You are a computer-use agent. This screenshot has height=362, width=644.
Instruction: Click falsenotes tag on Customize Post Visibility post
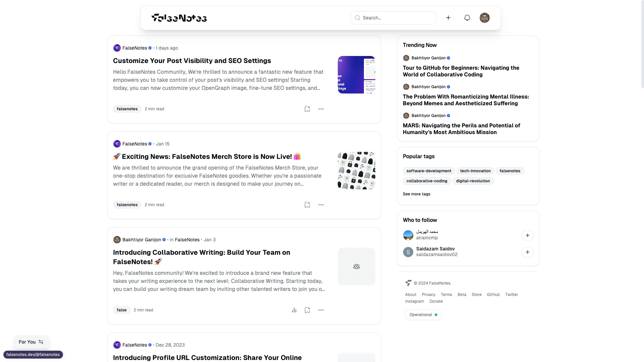127,109
